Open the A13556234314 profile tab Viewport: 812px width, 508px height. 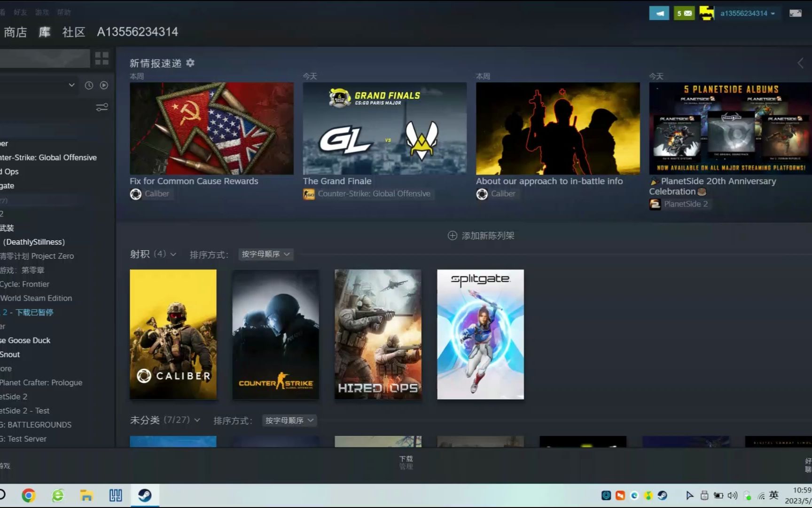[137, 32]
